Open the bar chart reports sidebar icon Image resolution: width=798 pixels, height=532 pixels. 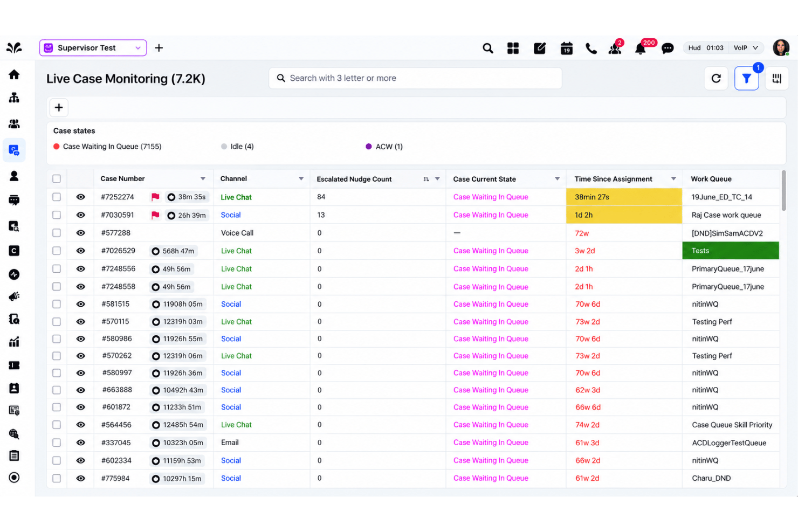[x=14, y=342]
